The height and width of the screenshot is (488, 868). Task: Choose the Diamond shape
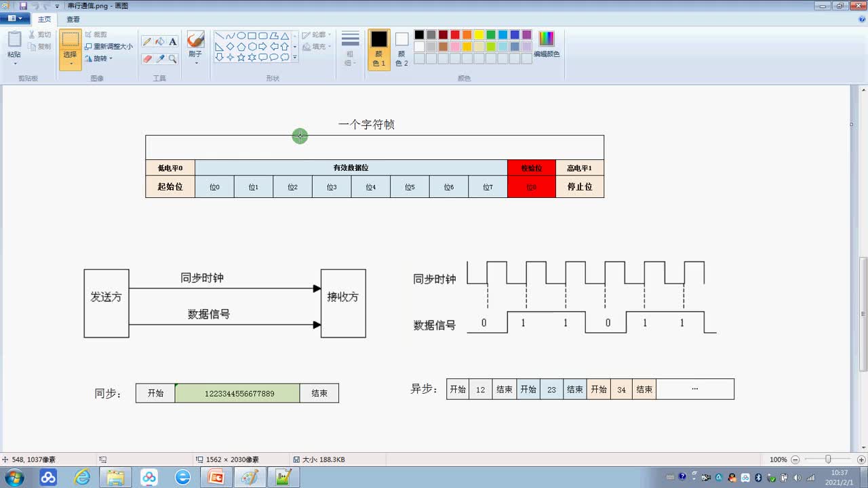pos(230,47)
